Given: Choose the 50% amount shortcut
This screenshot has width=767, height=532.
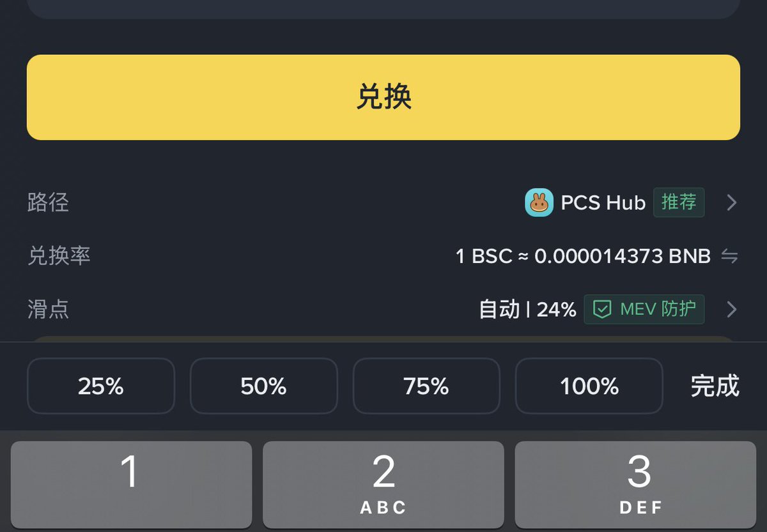Looking at the screenshot, I should pos(263,386).
